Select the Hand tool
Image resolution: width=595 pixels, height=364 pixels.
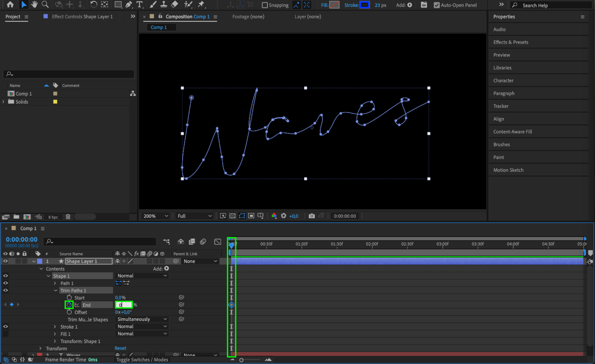[x=35, y=4]
